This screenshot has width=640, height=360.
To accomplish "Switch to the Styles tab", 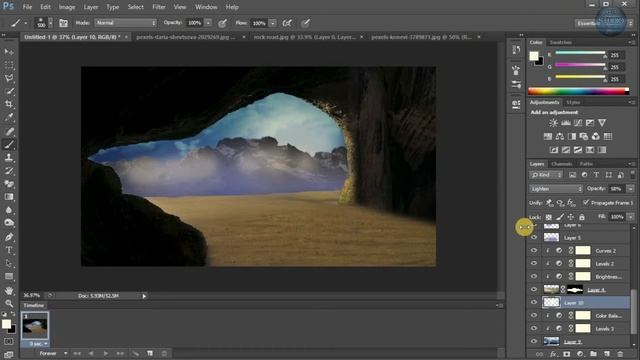I will tap(573, 102).
